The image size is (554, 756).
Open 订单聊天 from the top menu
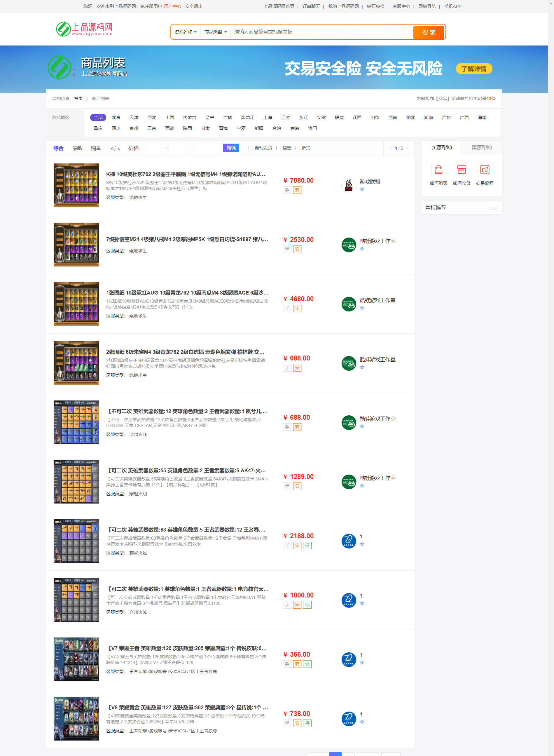311,6
